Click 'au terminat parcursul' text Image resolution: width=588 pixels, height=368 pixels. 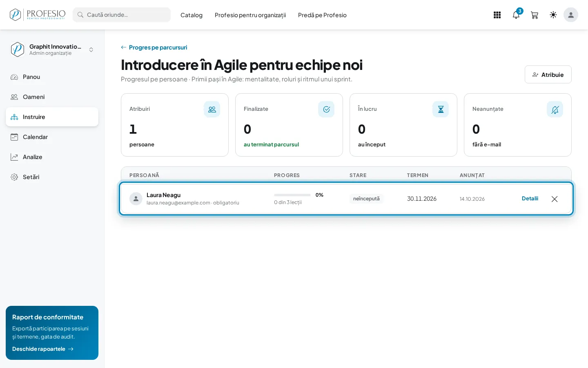[x=271, y=144]
